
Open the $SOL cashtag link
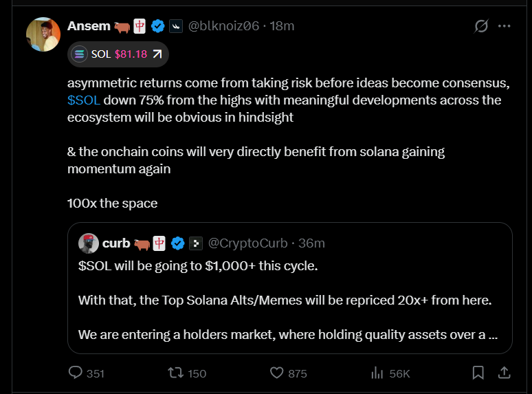click(83, 100)
